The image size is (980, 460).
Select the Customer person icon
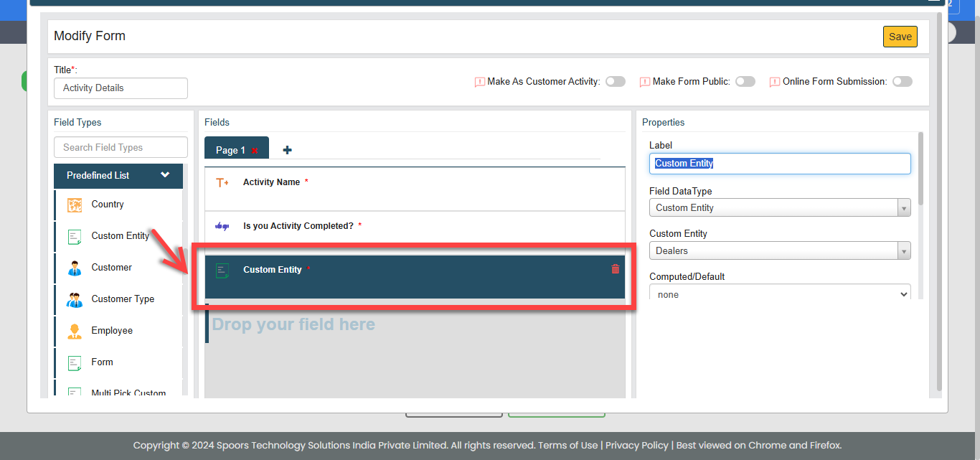click(75, 268)
